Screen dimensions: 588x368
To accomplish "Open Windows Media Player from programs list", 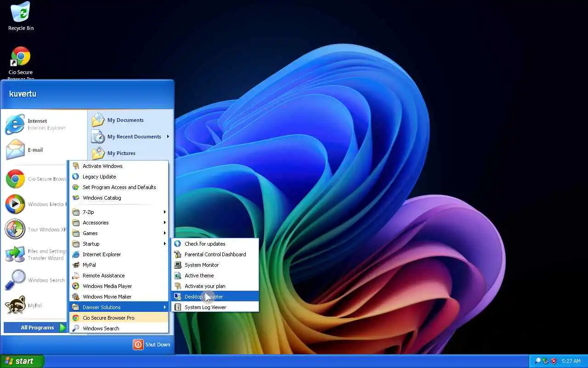I will pos(119,286).
